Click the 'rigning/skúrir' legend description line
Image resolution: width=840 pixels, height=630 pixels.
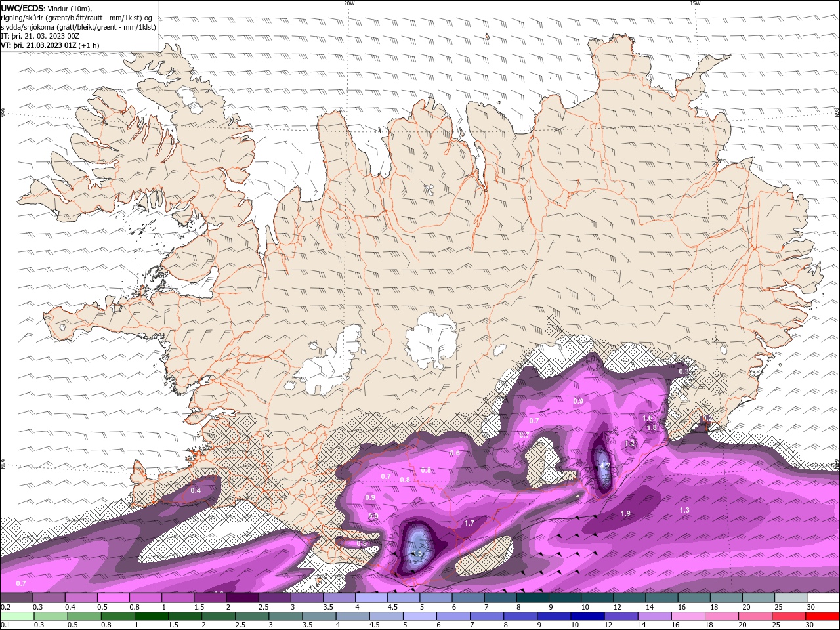point(77,18)
